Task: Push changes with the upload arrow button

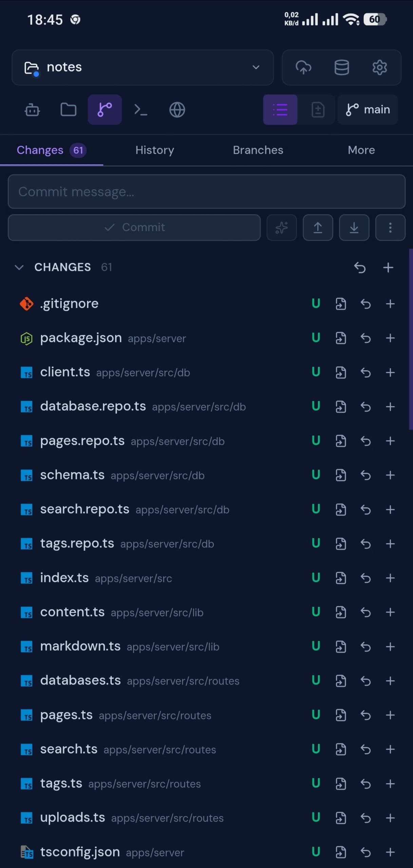Action: tap(318, 227)
